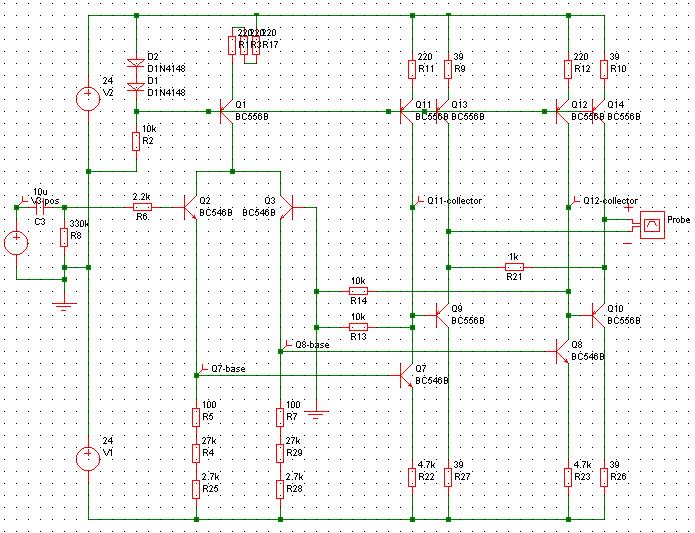695x533 pixels.
Task: Select resistor R6 2.2k symbol
Action: click(142, 207)
